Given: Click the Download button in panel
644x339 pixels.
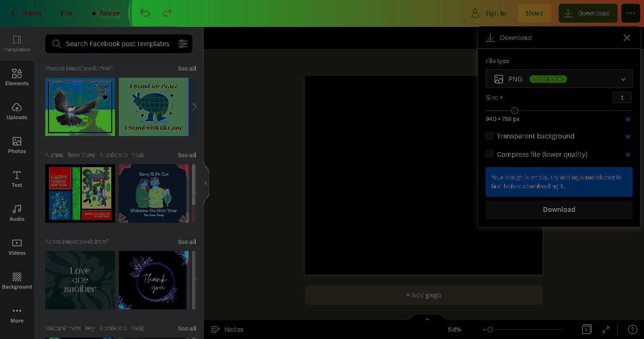Looking at the screenshot, I should 559,210.
